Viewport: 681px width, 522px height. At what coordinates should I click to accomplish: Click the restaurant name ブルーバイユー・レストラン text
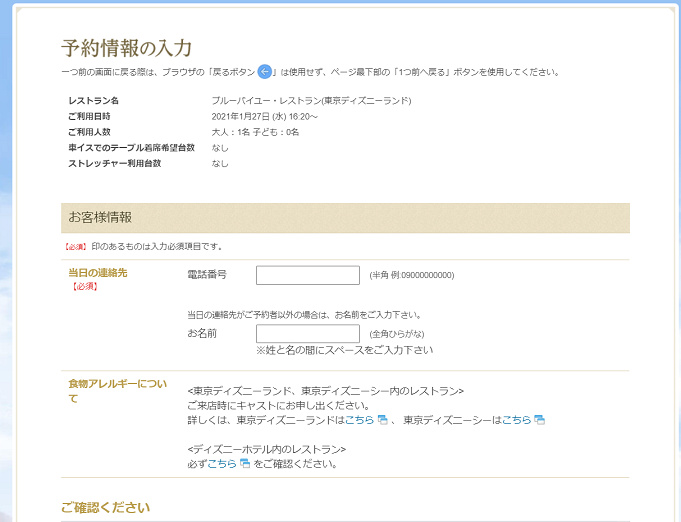point(311,101)
